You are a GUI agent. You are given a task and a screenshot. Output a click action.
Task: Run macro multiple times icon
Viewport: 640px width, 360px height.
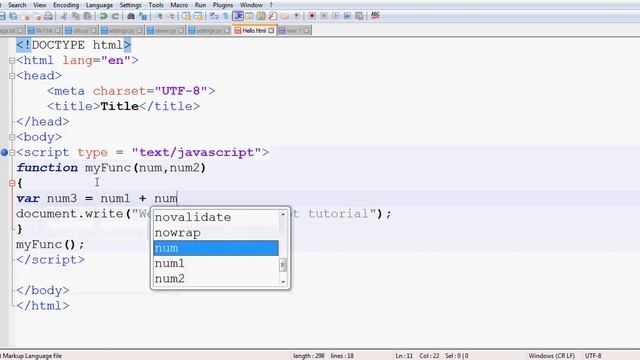[347, 16]
